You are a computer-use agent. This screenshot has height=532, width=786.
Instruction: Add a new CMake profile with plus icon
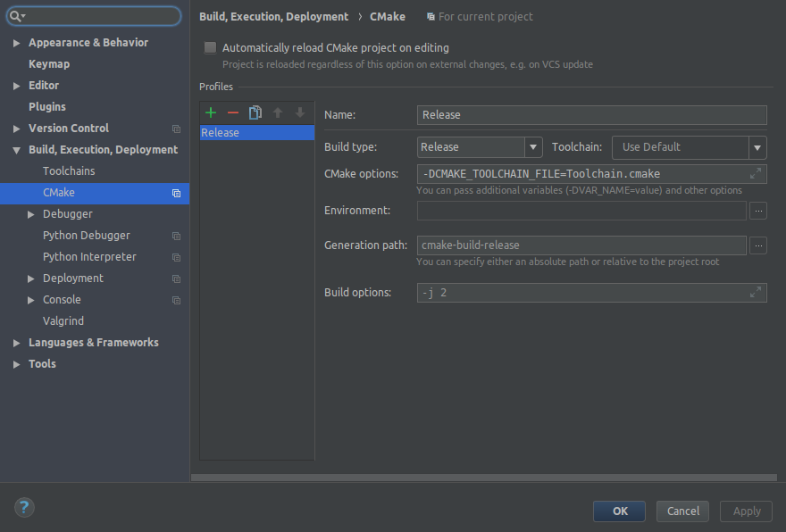click(x=211, y=112)
